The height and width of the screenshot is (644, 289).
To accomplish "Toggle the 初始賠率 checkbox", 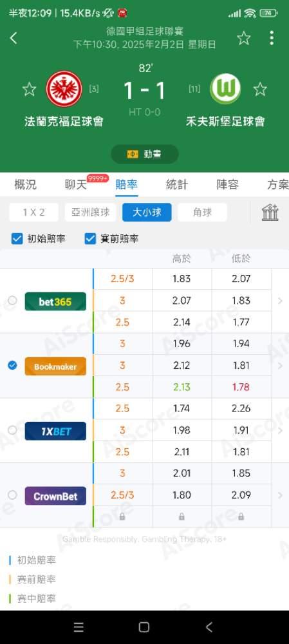I will (x=17, y=239).
